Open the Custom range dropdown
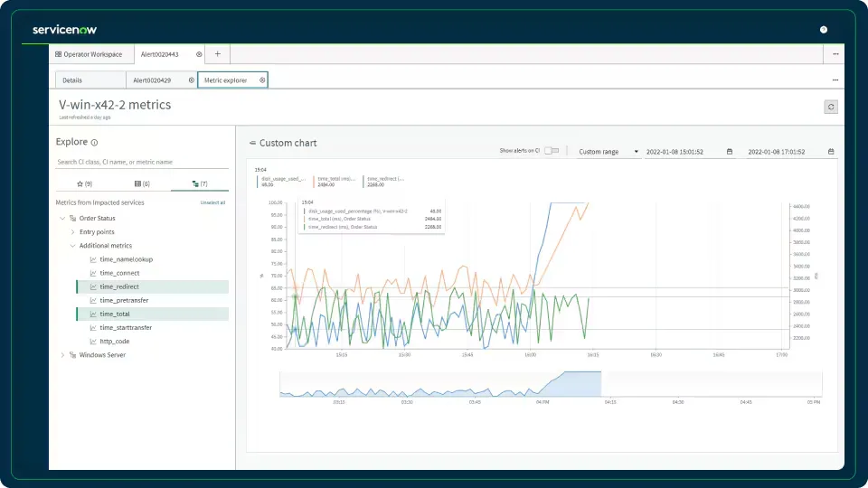Screen dimensions: 868x488 608,152
